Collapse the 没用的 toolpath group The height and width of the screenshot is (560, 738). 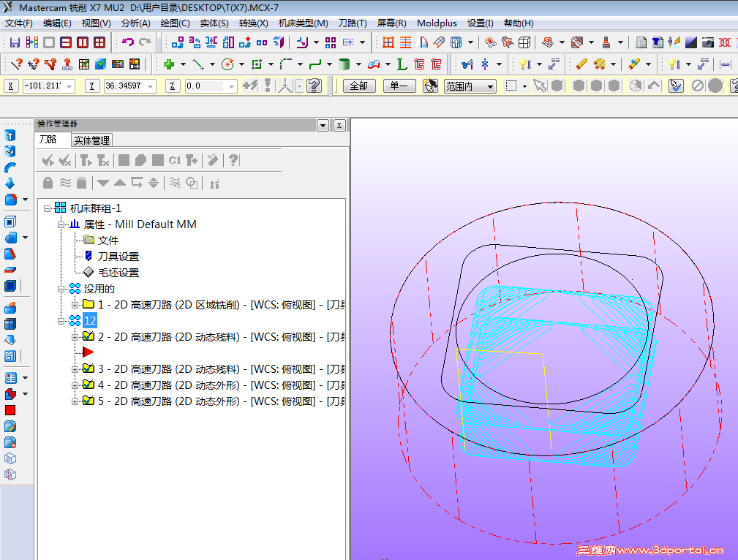[x=61, y=289]
